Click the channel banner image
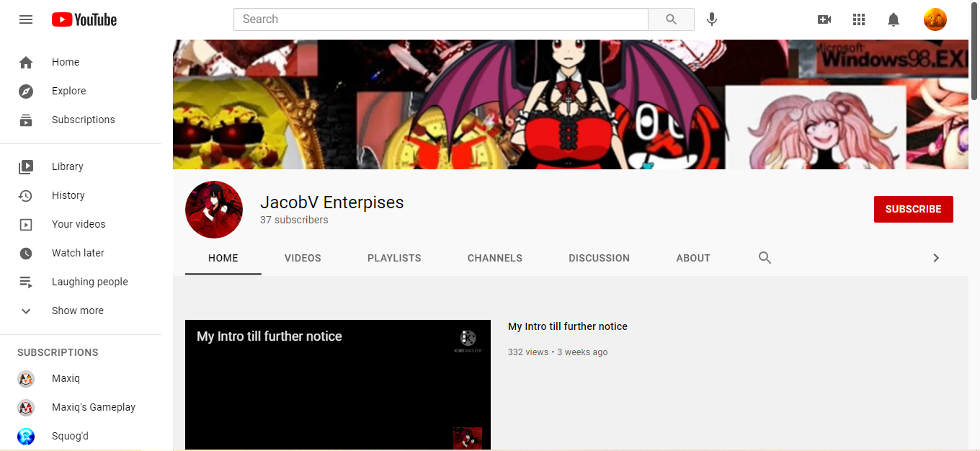 click(x=571, y=104)
